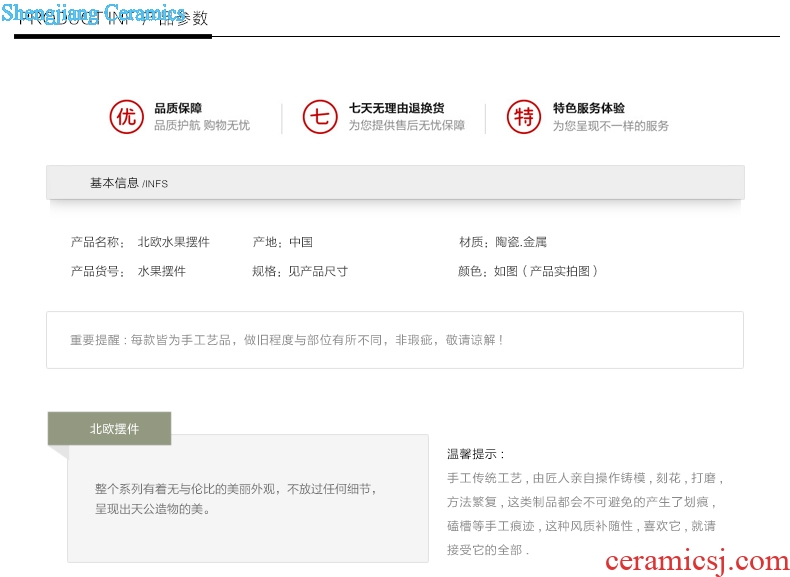The image size is (790, 577).
Task: Click the 重要提醒 handmade notice box
Action: (x=394, y=340)
